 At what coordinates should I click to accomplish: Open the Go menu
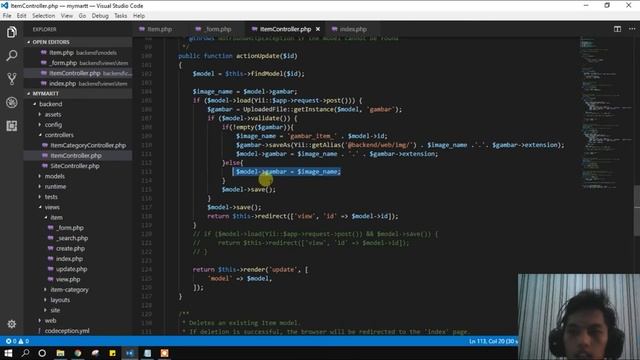[82, 16]
